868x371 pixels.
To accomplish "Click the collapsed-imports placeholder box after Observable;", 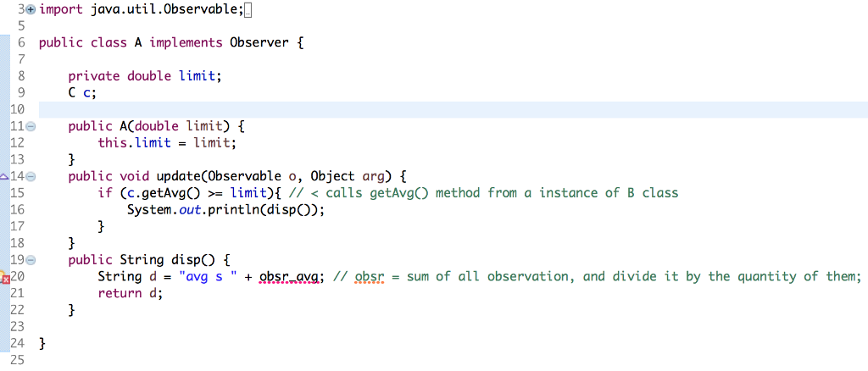I will [248, 10].
